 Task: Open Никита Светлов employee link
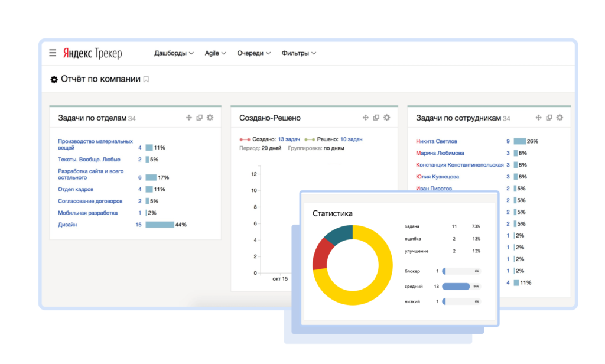pyautogui.click(x=437, y=141)
